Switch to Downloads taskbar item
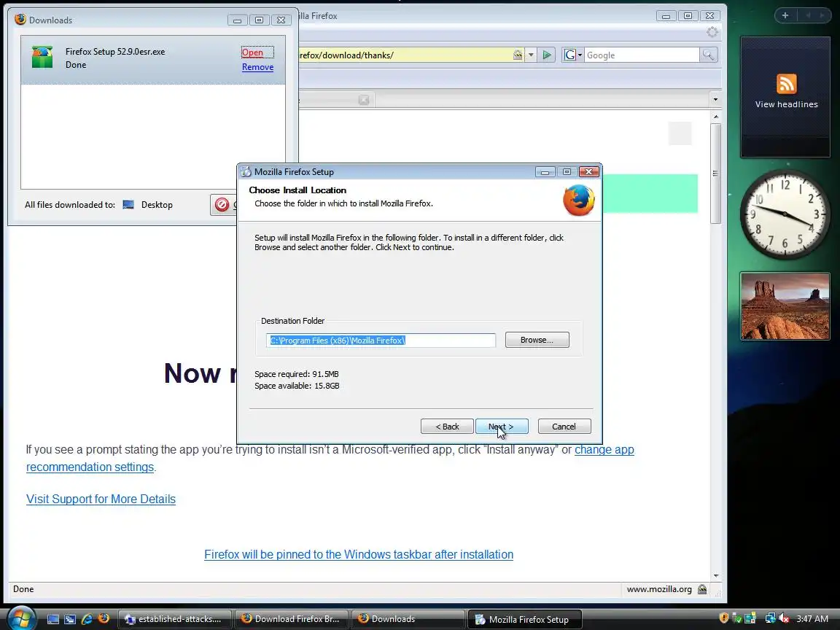The image size is (840, 630). tap(408, 619)
